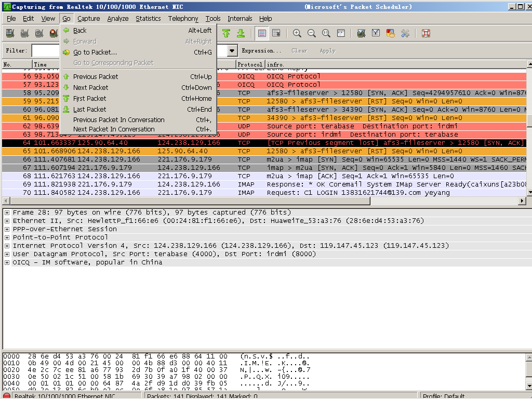
Task: Open preferences with the tools icon
Action: pos(405,33)
